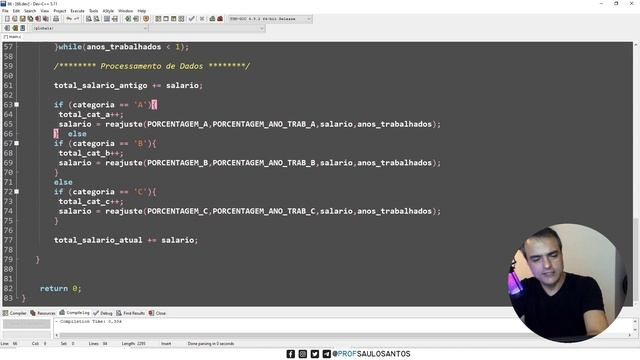Save the current file with toolbar icon
This screenshot has height=360, width=640.
(22, 19)
